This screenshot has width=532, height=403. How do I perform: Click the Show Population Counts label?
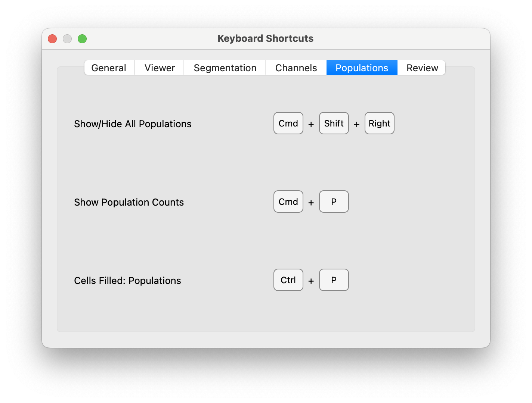(129, 202)
